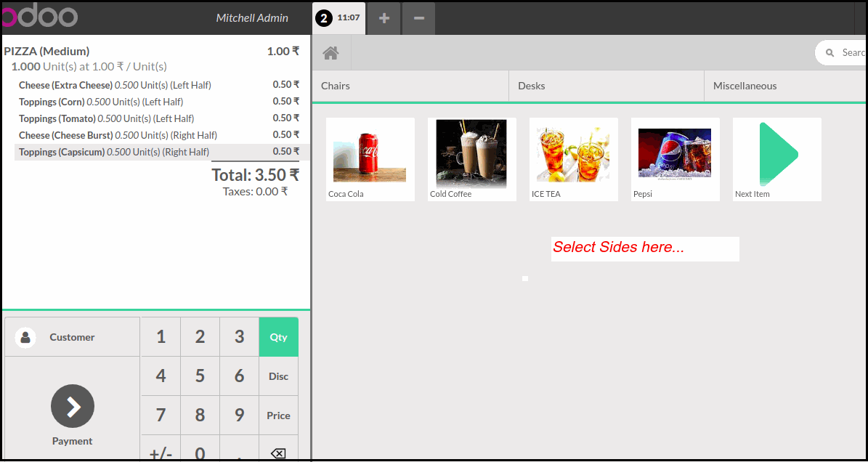Tap numpad key 5
The width and height of the screenshot is (868, 462).
(200, 376)
